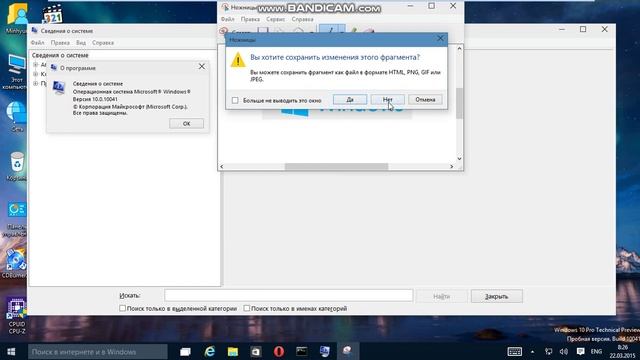640x360 pixels.
Task: Click Да to save the snip
Action: (x=350, y=100)
